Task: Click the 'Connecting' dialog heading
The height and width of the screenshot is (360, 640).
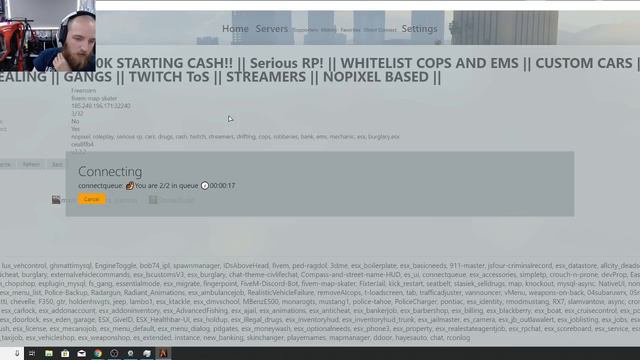Action: coord(110,171)
